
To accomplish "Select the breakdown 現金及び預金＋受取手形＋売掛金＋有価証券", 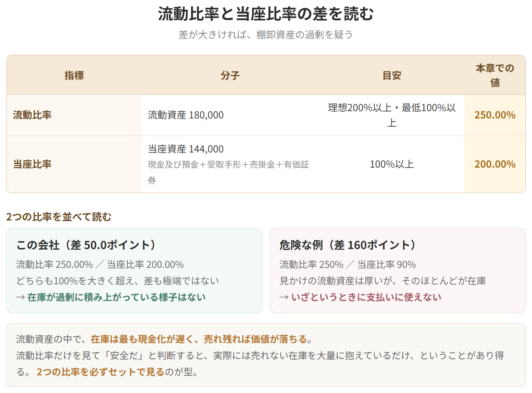I will (228, 173).
